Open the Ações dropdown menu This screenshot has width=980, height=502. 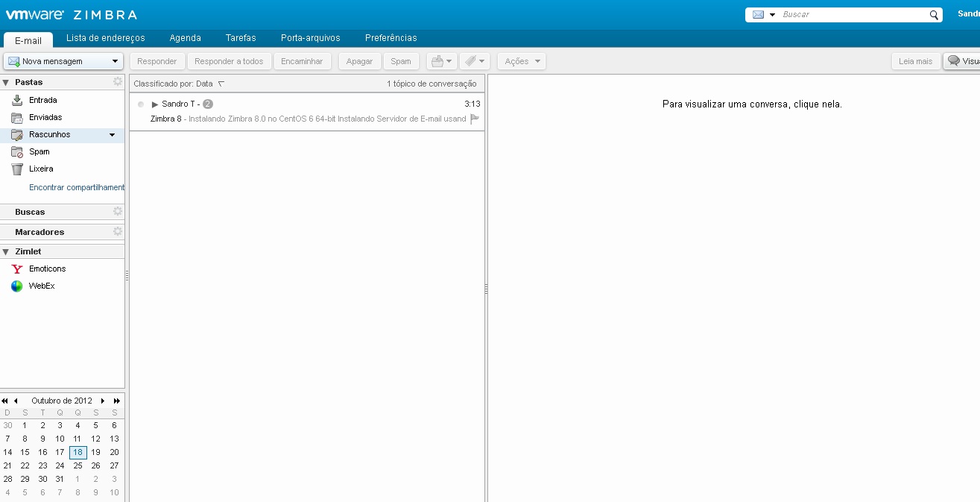pos(521,61)
